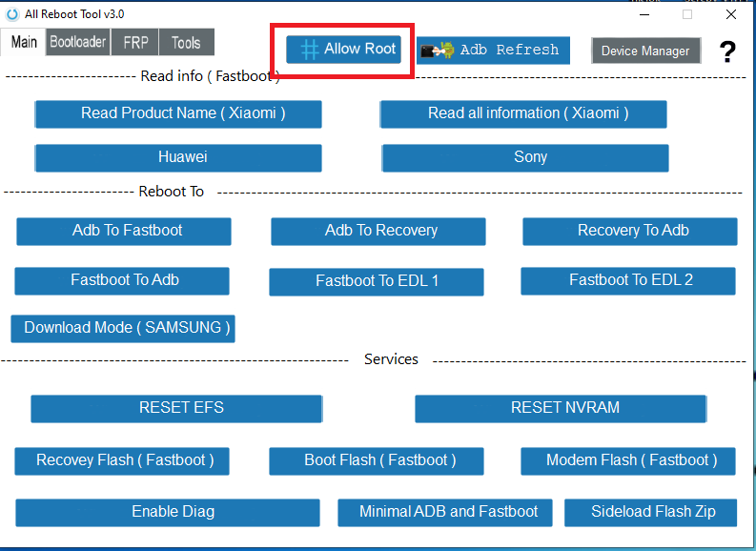756x551 pixels.
Task: Click Read all information (Xiaomi)
Action: 523,113
